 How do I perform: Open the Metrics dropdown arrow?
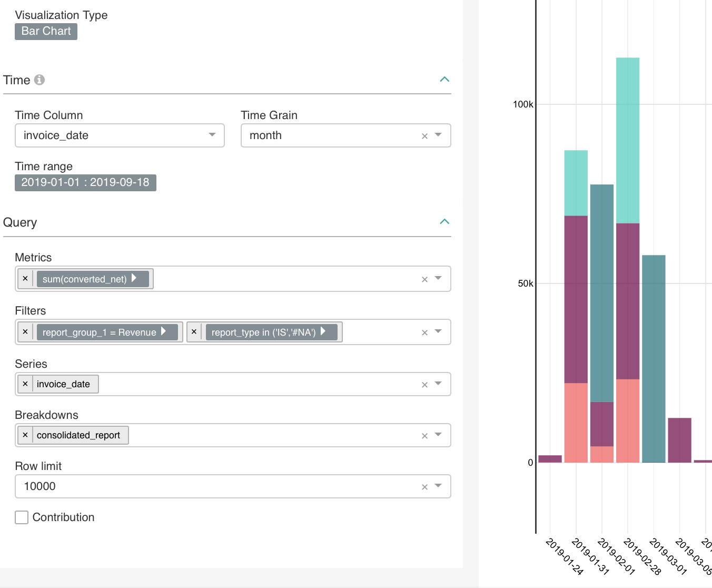(x=438, y=278)
